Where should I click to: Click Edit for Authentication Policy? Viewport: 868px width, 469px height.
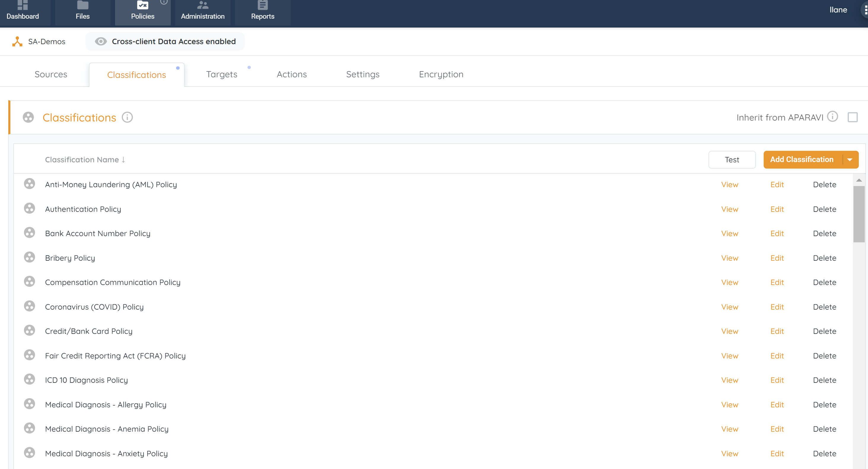[777, 209]
